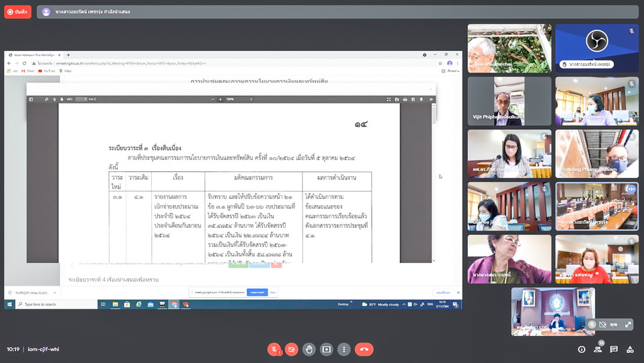Select Opas participant video tile
The width and height of the screenshot is (644, 363).
click(510, 48)
